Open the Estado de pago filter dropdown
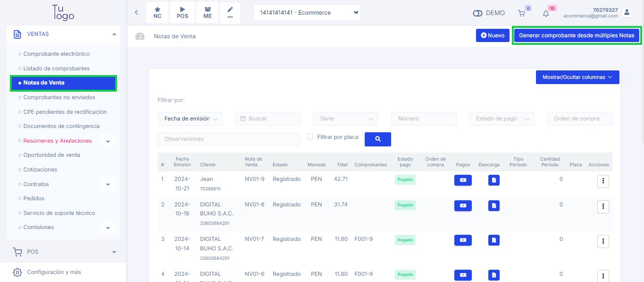This screenshot has height=282, width=644. [x=502, y=119]
